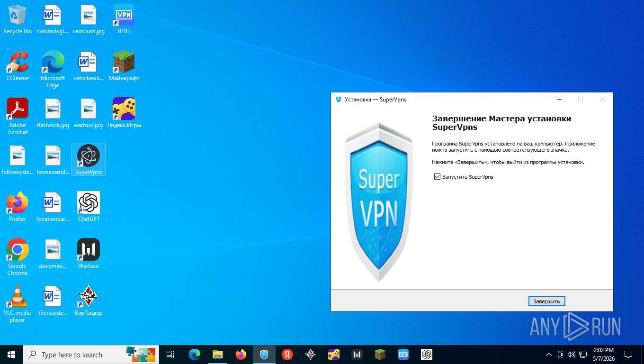Open network settings tray icon
The image size is (644, 364).
[583, 355]
